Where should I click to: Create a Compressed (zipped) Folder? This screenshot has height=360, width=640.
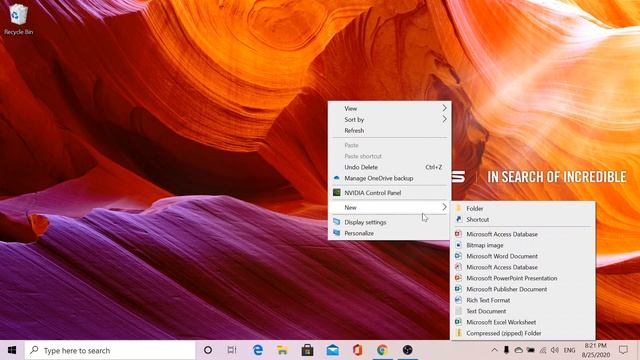(x=523, y=333)
